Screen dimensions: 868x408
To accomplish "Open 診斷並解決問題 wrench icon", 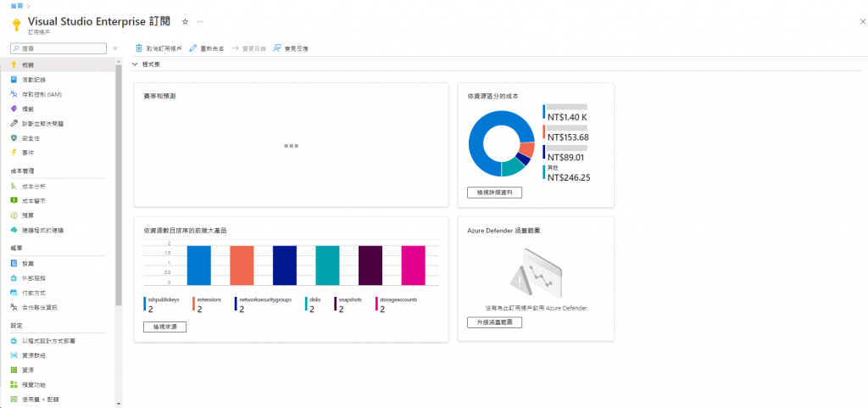I will (14, 124).
